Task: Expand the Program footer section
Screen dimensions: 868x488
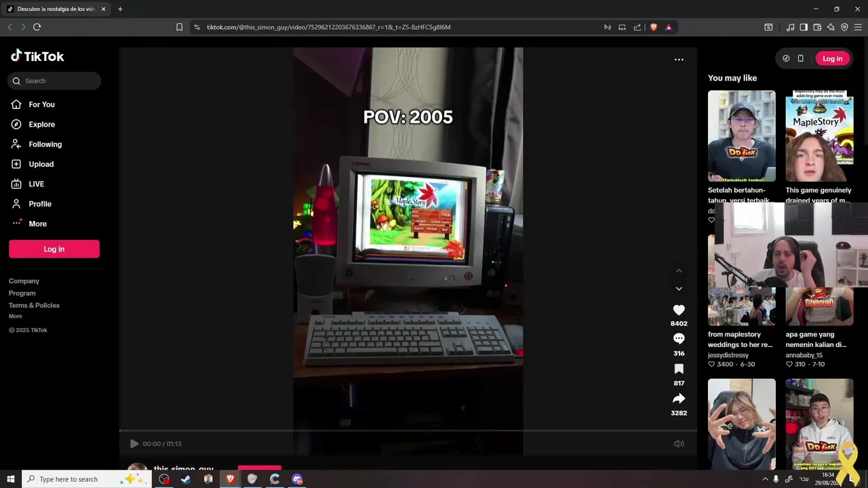Action: click(22, 293)
